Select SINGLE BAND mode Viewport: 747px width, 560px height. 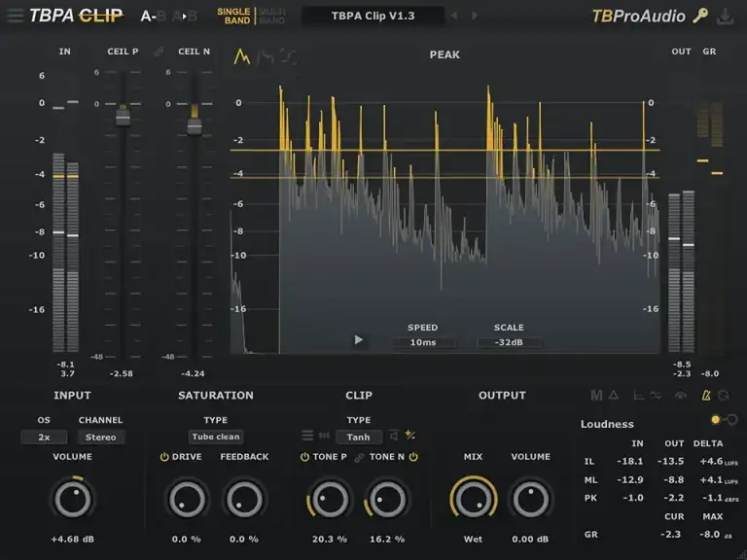coord(233,16)
